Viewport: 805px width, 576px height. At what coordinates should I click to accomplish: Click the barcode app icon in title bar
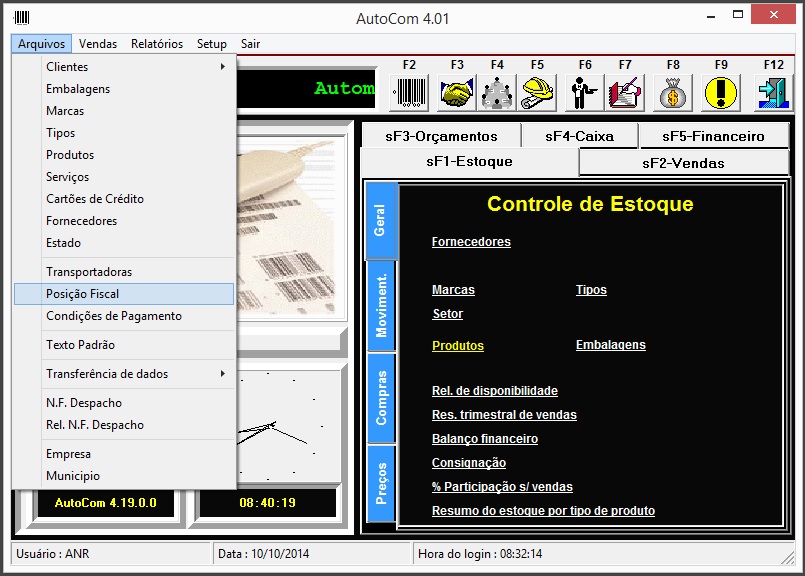[22, 18]
